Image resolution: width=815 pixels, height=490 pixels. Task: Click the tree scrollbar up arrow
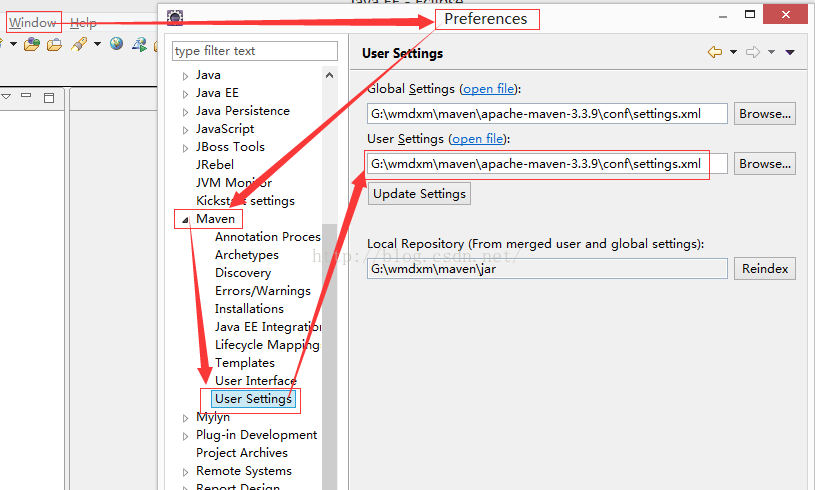329,75
